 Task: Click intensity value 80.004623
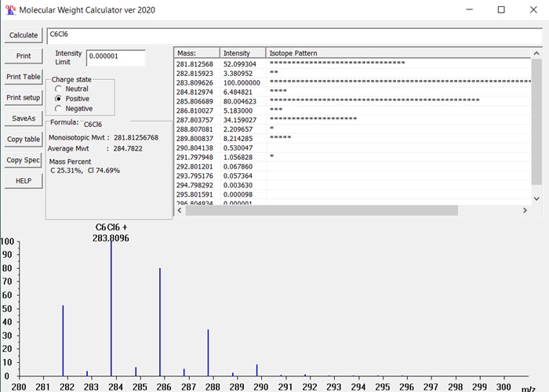(239, 101)
